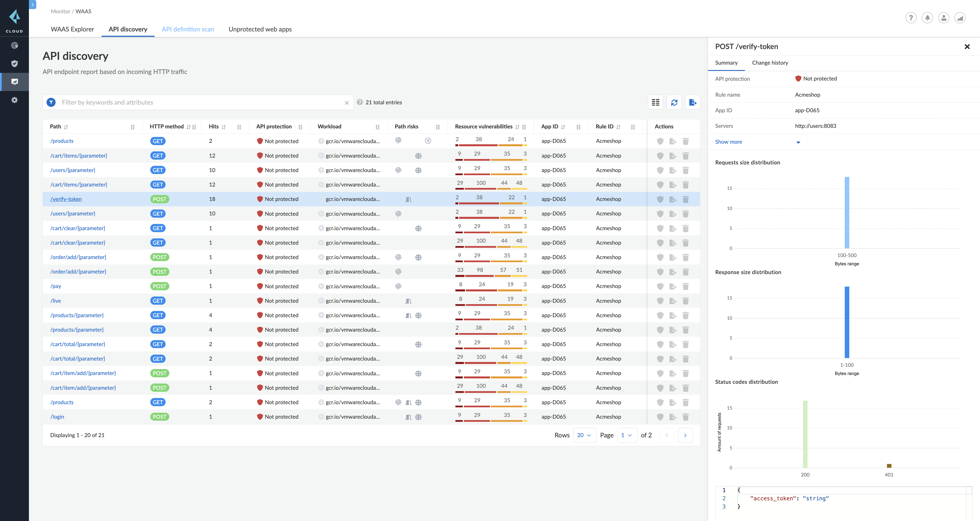Open the /live path link
The width and height of the screenshot is (980, 521).
click(56, 301)
